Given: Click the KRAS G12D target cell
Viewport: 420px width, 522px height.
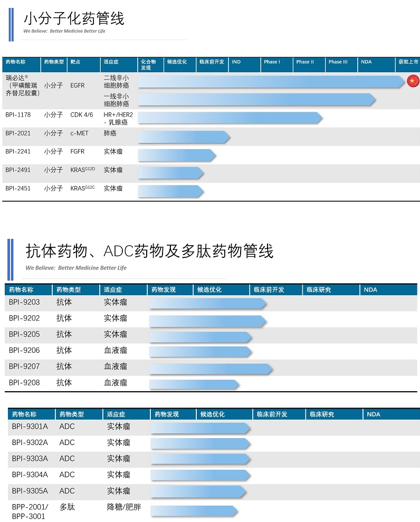Looking at the screenshot, I should pos(83,170).
